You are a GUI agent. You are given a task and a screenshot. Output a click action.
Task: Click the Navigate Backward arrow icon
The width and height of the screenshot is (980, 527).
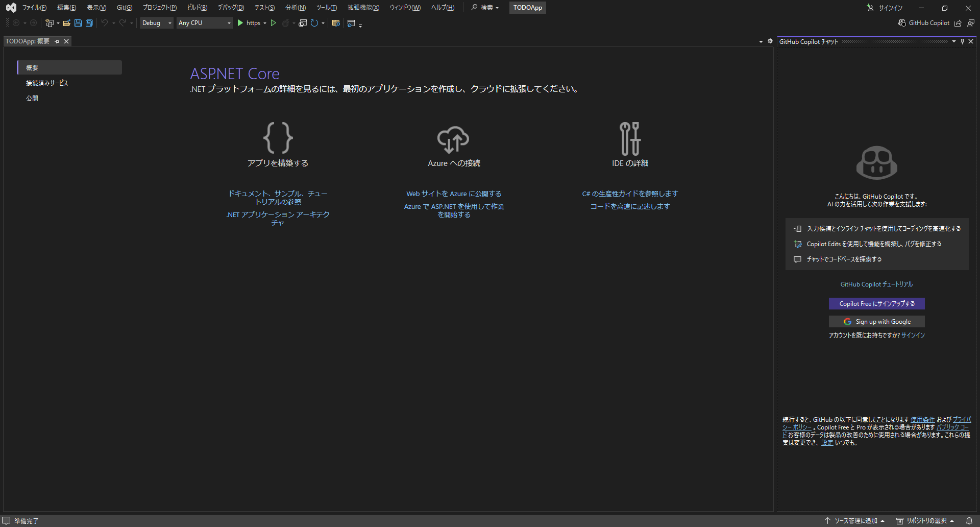point(16,23)
